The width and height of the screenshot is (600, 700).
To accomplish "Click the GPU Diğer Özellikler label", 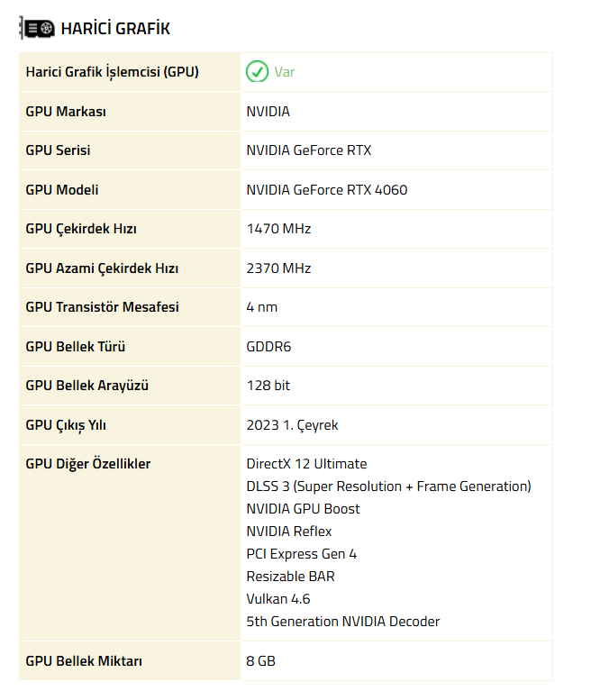I will (88, 464).
